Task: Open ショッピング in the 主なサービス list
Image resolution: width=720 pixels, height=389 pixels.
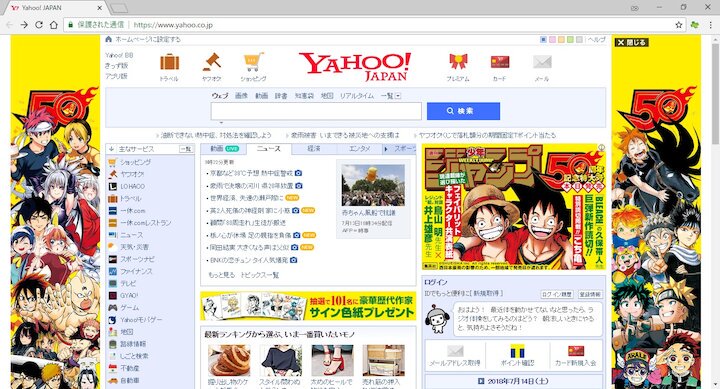Action: (135, 162)
